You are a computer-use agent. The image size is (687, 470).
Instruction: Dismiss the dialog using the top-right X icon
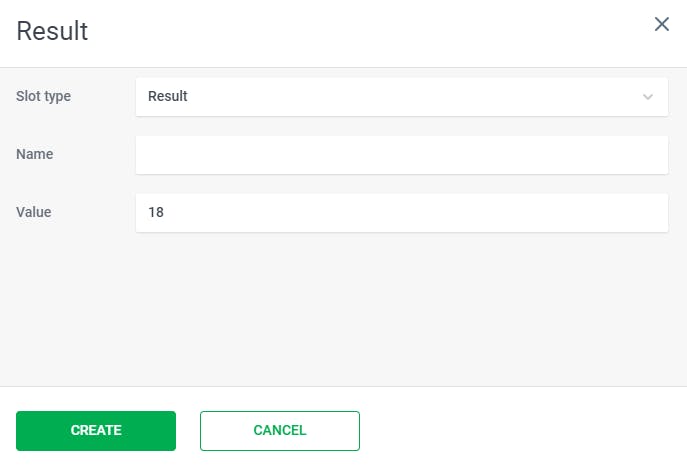661,24
